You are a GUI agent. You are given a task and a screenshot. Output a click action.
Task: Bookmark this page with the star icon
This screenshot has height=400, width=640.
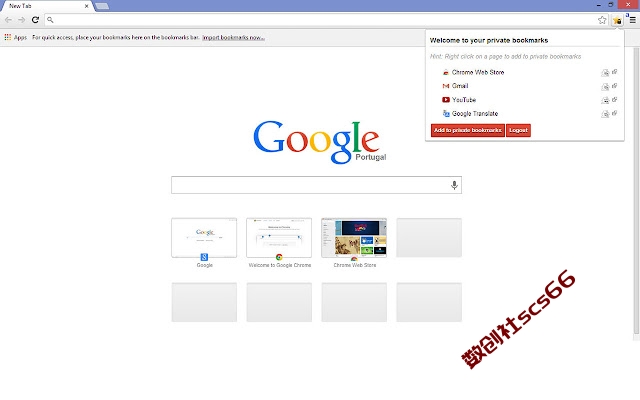[602, 20]
